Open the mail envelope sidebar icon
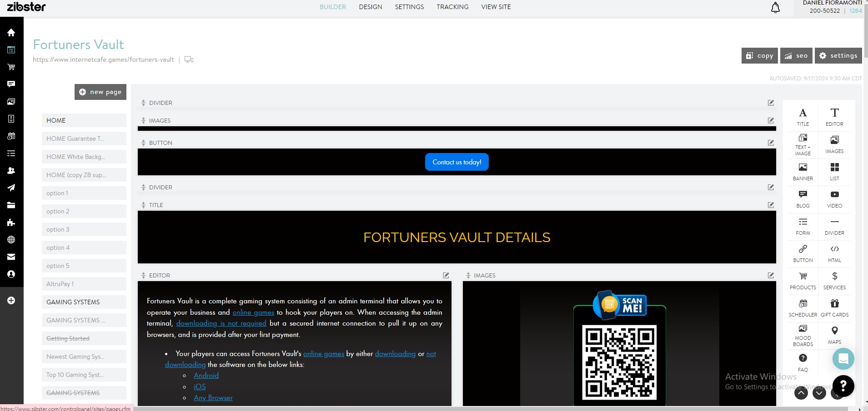This screenshot has width=868, height=411. point(11,257)
